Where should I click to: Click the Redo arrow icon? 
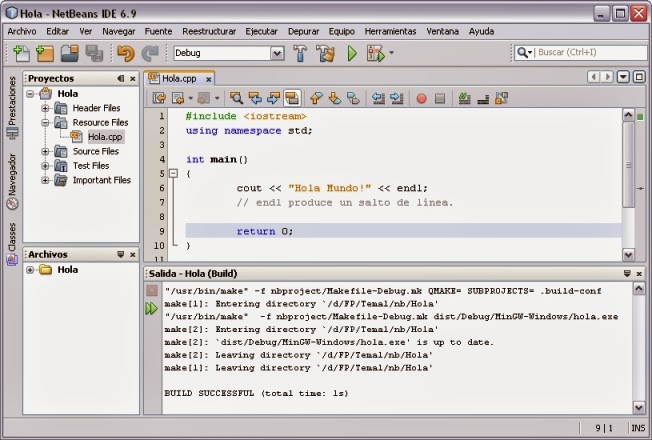click(x=150, y=53)
